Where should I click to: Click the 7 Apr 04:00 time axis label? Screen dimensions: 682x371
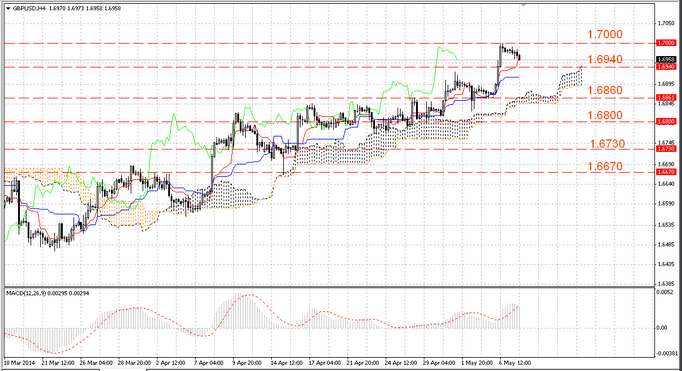209,362
